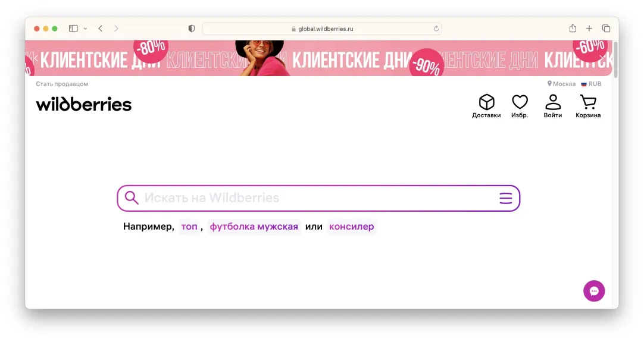This screenshot has width=644, height=342.
Task: Open the purple chat support bubble
Action: [x=593, y=291]
